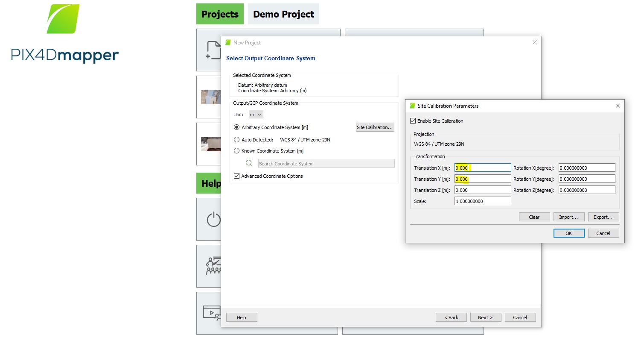Click the 'Datum: Arbitrary datum' text
The height and width of the screenshot is (350, 644).
click(262, 85)
